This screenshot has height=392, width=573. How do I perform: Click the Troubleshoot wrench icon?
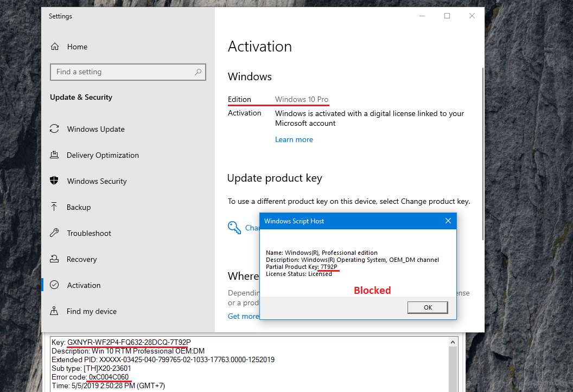54,233
